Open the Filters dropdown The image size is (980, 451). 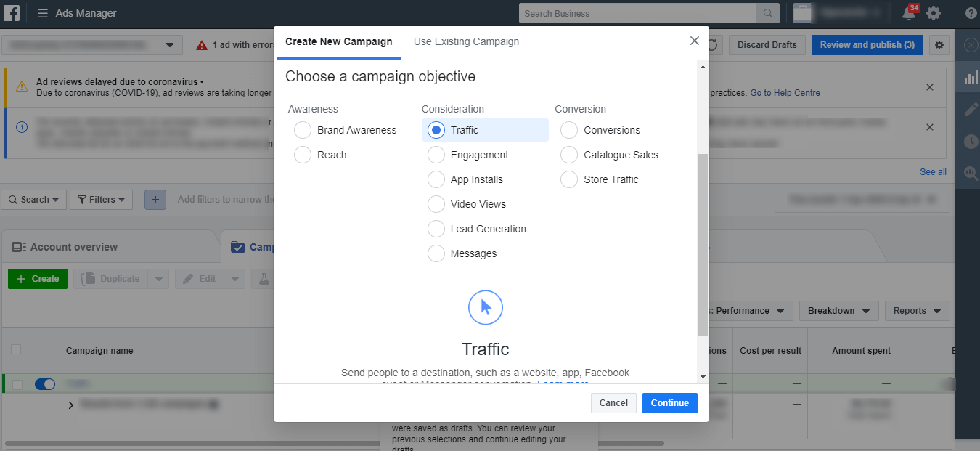tap(101, 200)
